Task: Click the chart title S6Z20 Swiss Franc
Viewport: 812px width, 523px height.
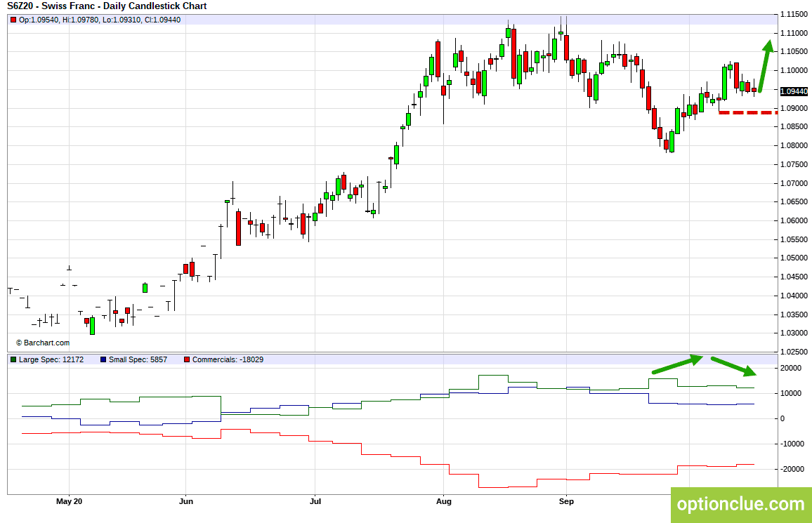Action: [107, 6]
